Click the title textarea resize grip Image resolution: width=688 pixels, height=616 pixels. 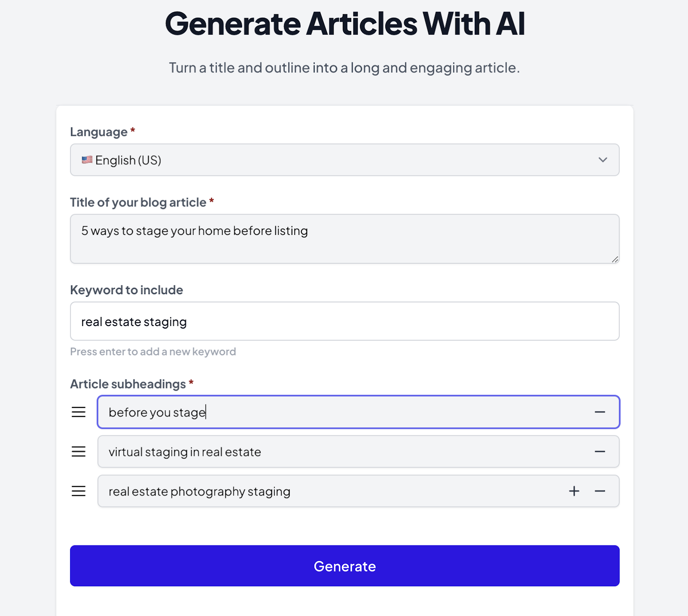[615, 259]
